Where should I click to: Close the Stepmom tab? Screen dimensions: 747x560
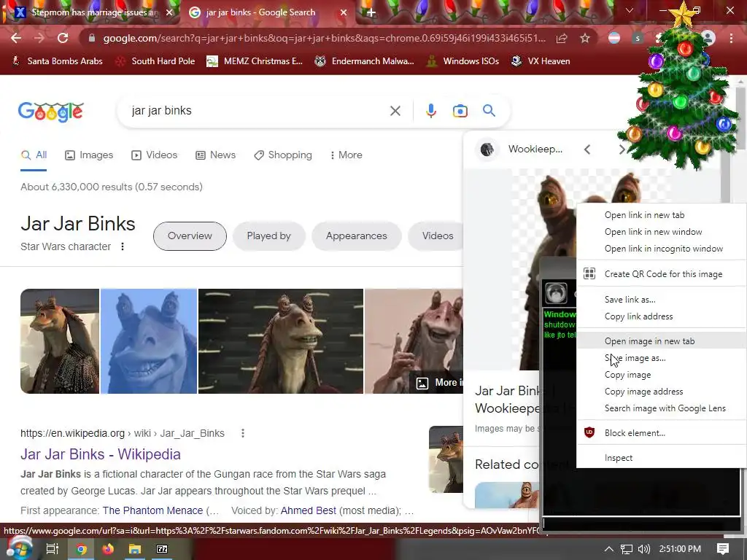click(169, 12)
